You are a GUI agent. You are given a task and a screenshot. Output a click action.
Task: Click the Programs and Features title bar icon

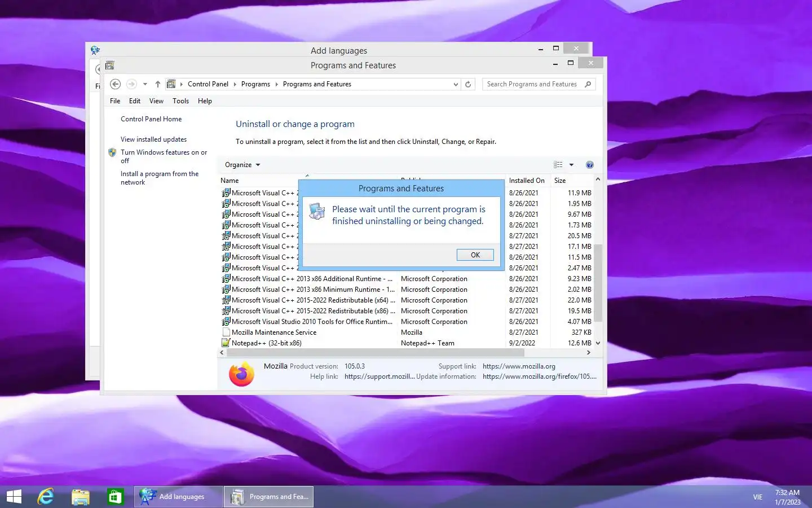tap(110, 65)
